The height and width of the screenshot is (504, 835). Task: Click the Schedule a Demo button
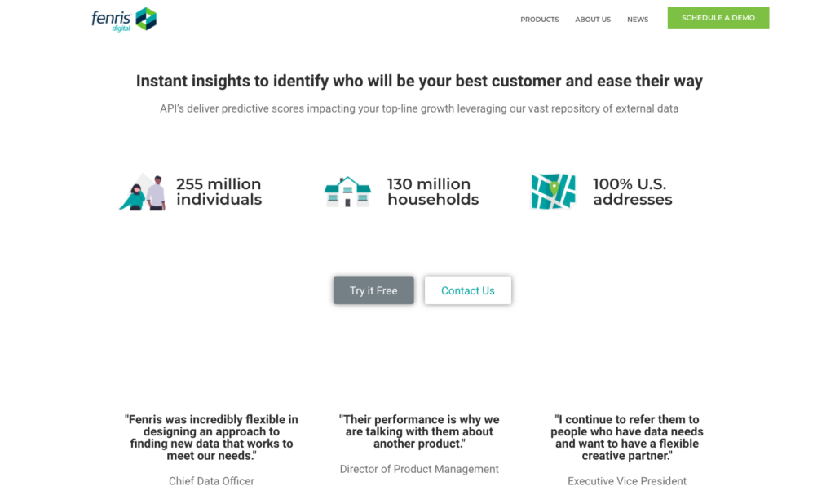[718, 18]
